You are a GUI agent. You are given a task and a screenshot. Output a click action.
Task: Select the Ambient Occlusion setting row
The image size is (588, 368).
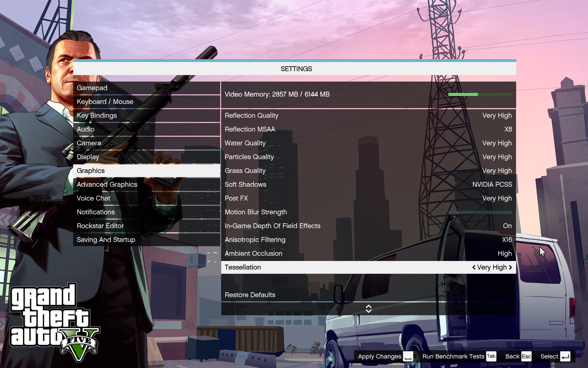click(x=368, y=254)
